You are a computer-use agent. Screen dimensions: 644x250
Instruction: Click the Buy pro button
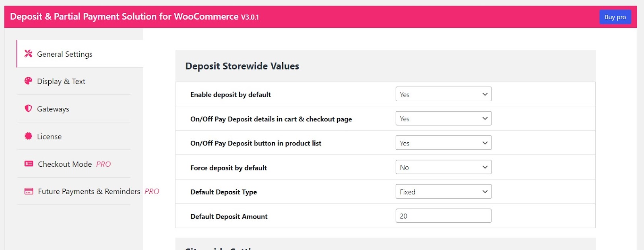(x=615, y=17)
